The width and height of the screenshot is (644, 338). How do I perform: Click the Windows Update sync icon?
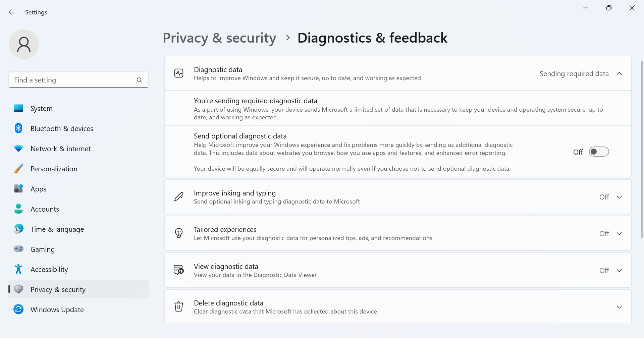18,309
